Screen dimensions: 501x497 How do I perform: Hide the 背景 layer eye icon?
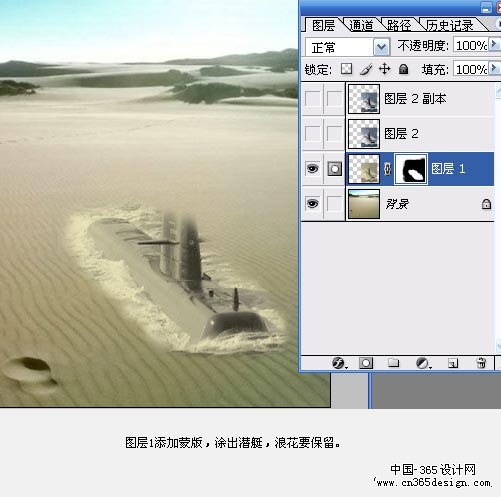click(x=312, y=203)
